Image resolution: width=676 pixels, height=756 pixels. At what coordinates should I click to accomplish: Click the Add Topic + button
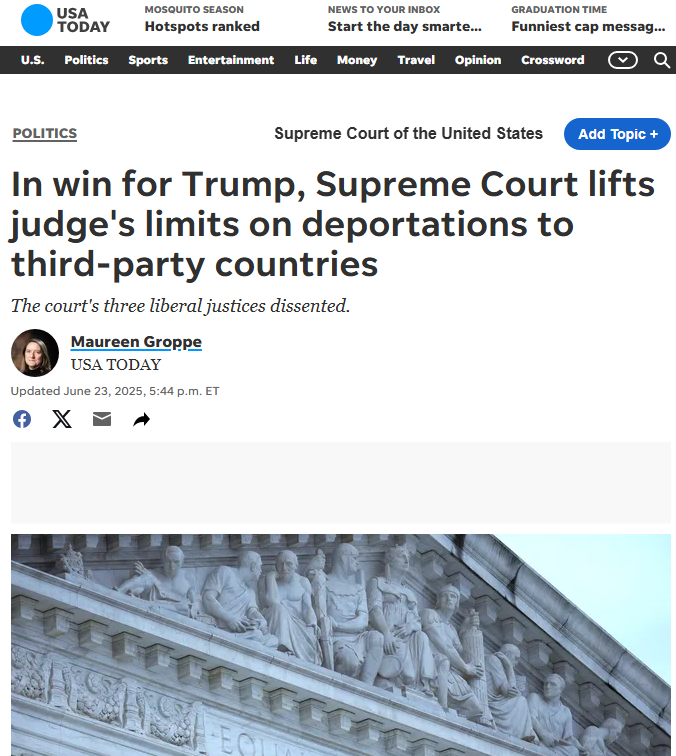point(617,134)
